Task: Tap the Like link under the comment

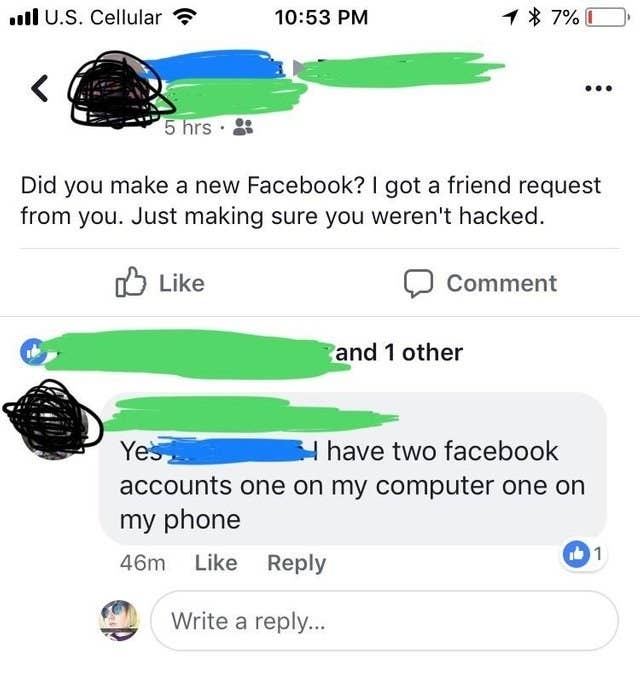Action: tap(216, 563)
